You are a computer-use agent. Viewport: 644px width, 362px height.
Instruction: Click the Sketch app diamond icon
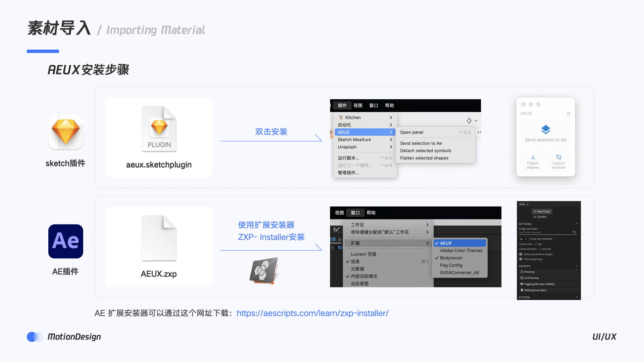(66, 132)
